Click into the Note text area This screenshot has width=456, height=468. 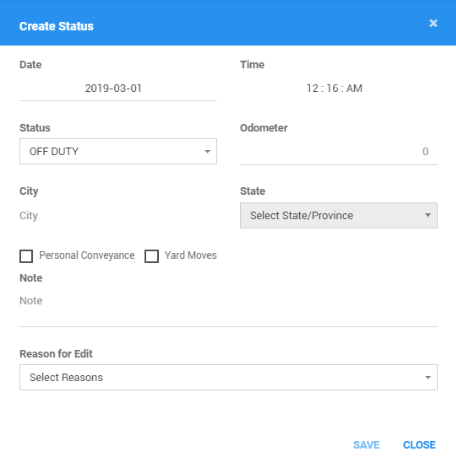(x=228, y=308)
